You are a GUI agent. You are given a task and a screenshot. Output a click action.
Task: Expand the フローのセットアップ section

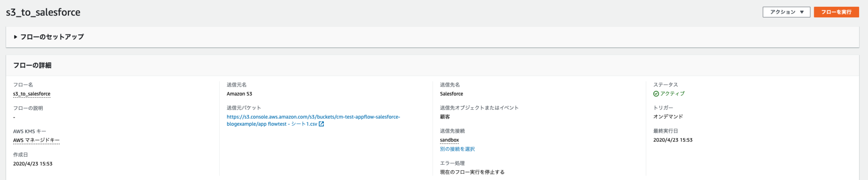click(x=49, y=37)
